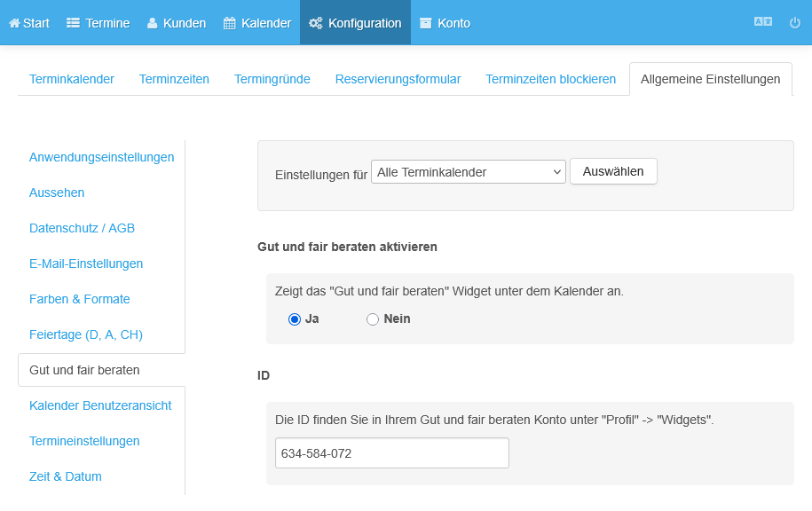Open Anwendungseinstellungen in the sidebar
This screenshot has width=812, height=511.
101,157
